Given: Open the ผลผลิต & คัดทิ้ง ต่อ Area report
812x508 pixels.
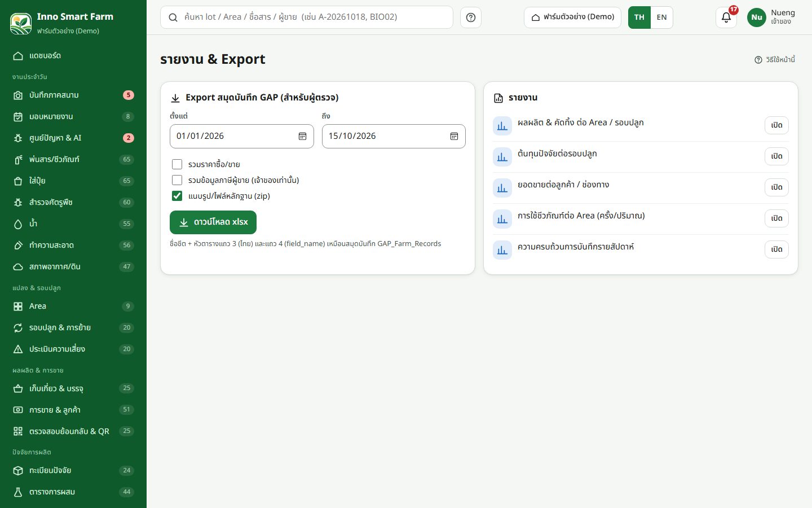Looking at the screenshot, I should coord(776,125).
